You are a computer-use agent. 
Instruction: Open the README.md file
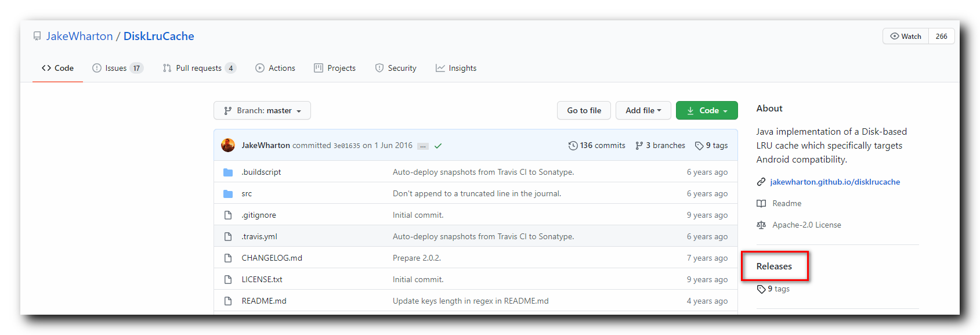point(264,301)
